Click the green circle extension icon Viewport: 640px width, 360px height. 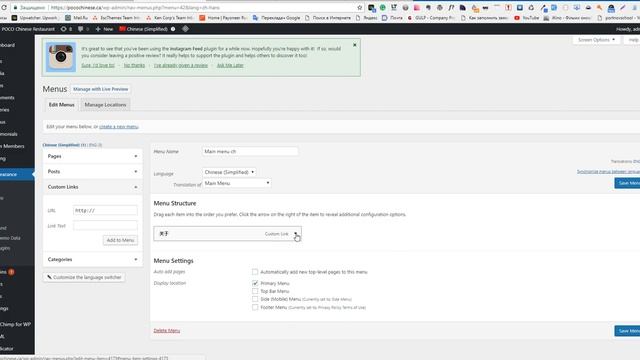coord(382,7)
